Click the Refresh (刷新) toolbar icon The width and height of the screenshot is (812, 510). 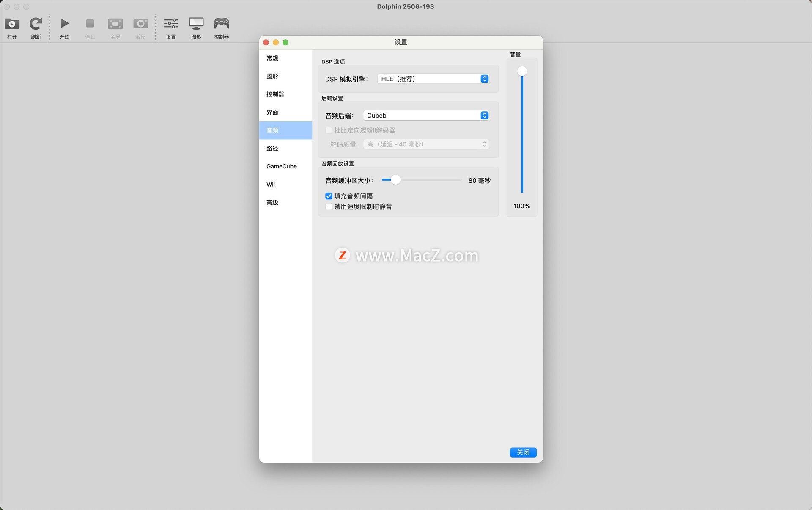coord(36,24)
